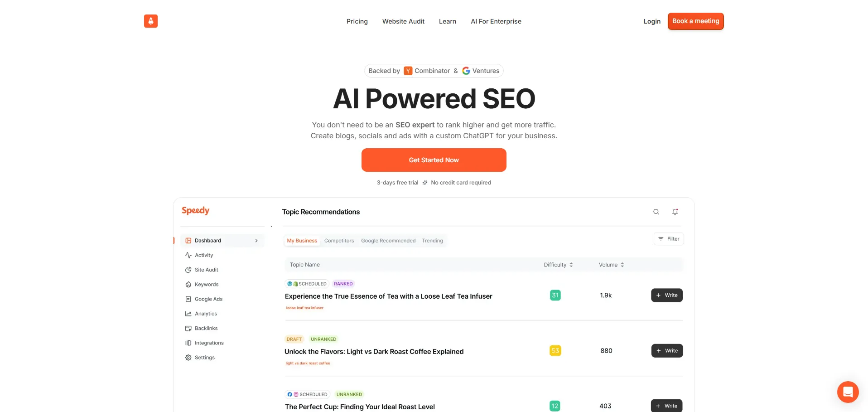Image resolution: width=868 pixels, height=412 pixels.
Task: Go to Keywords in the sidebar
Action: coord(206,285)
